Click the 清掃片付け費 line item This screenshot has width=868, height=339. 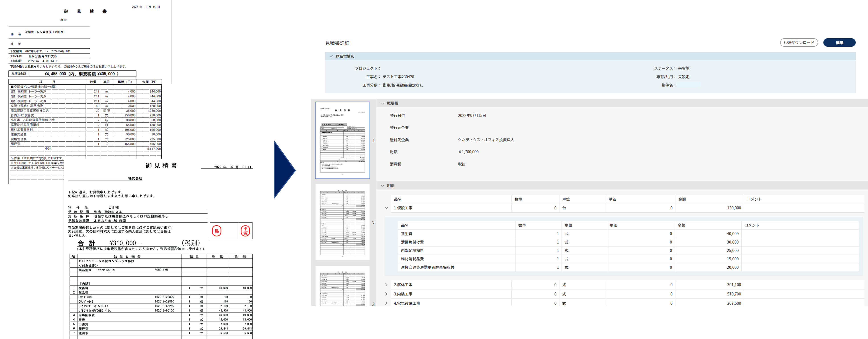coord(412,242)
